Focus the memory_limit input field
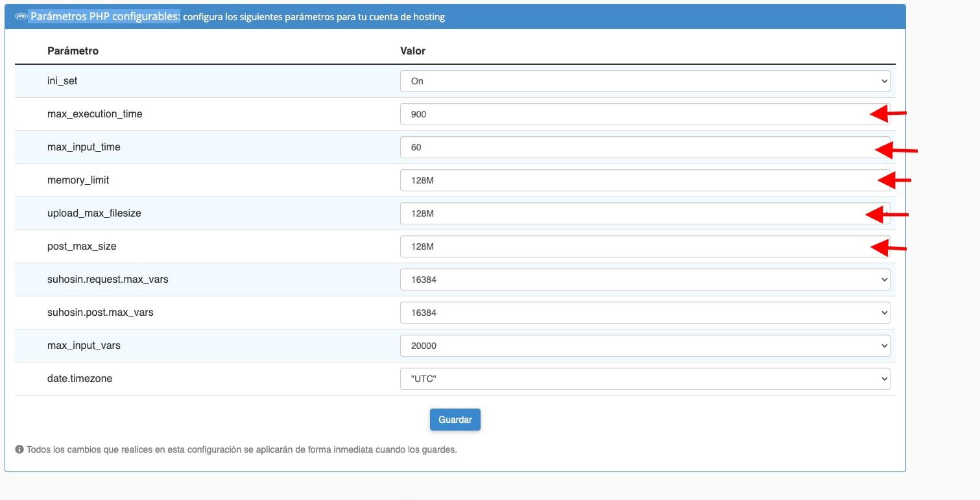The image size is (980, 500). pyautogui.click(x=645, y=180)
